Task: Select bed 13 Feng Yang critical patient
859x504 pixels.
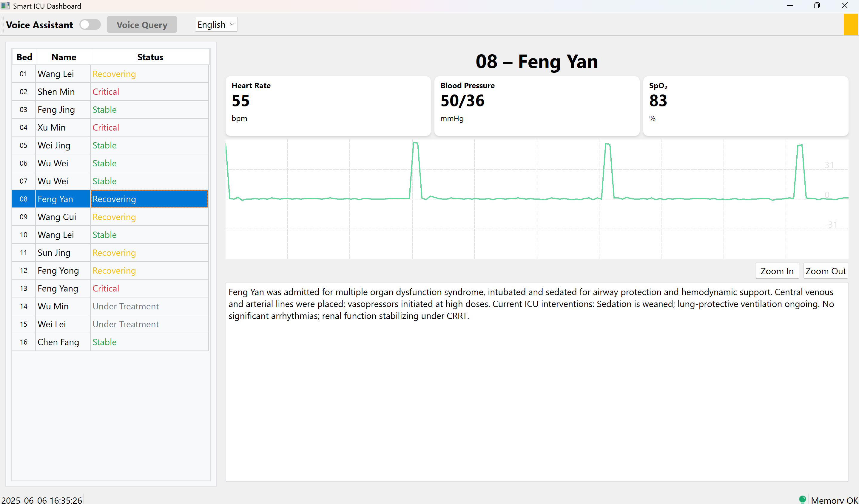Action: (x=58, y=289)
